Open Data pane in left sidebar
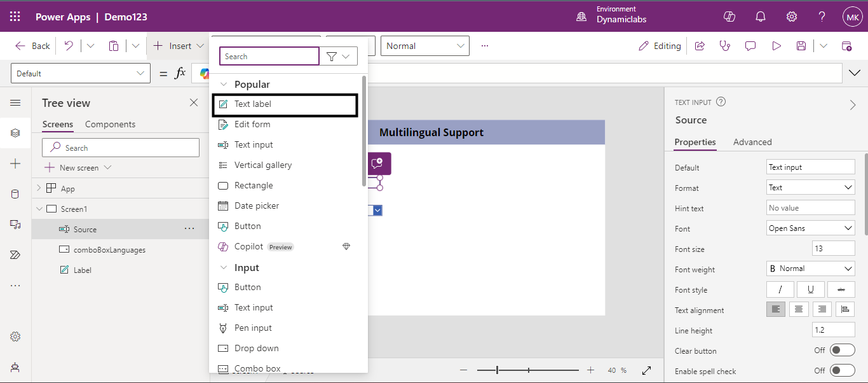Image resolution: width=868 pixels, height=383 pixels. click(x=15, y=194)
